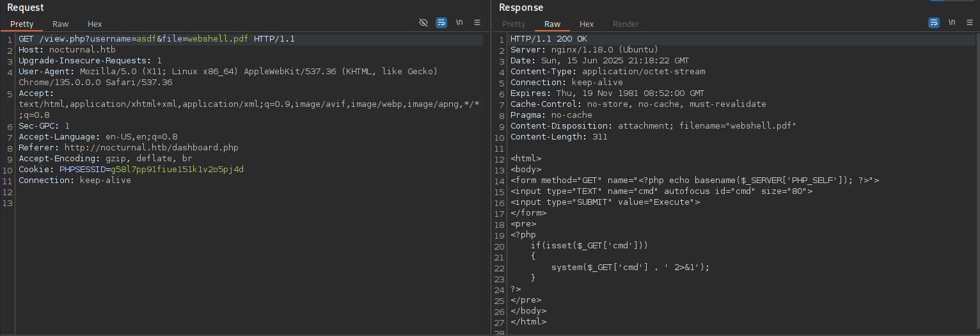
Task: Switch to the Request Pretty tab
Action: 22,24
